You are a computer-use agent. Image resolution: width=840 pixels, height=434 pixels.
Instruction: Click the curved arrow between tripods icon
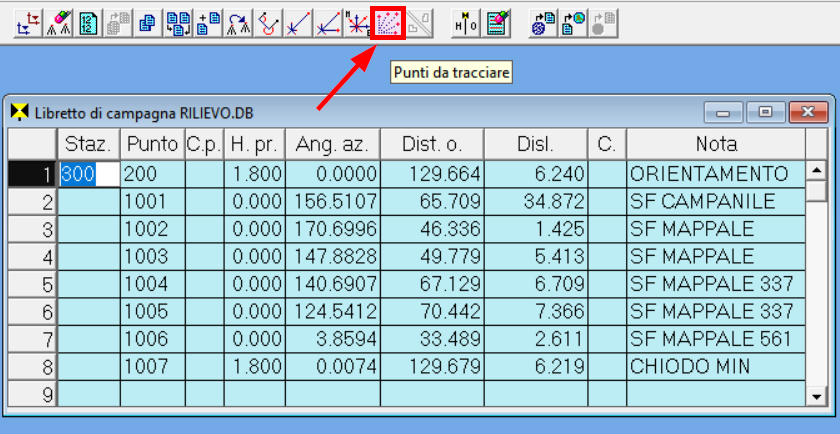pos(238,24)
